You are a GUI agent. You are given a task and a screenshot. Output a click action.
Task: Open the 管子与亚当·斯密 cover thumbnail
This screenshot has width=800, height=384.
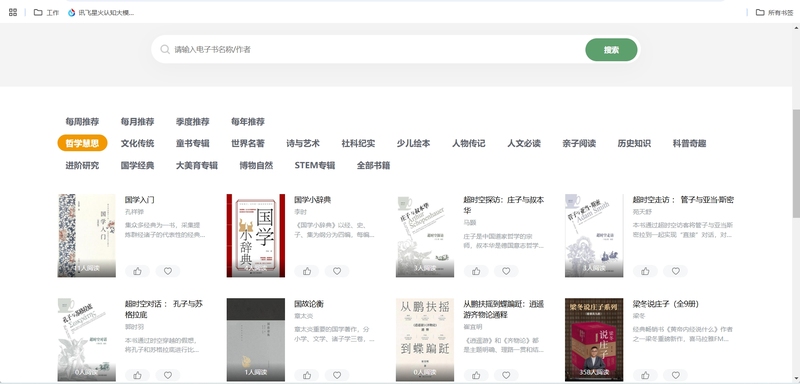pos(594,236)
